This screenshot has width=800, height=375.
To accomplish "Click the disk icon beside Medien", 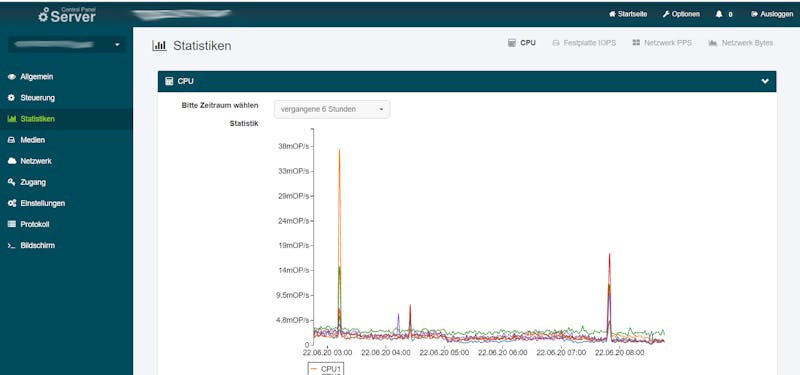I will [12, 140].
